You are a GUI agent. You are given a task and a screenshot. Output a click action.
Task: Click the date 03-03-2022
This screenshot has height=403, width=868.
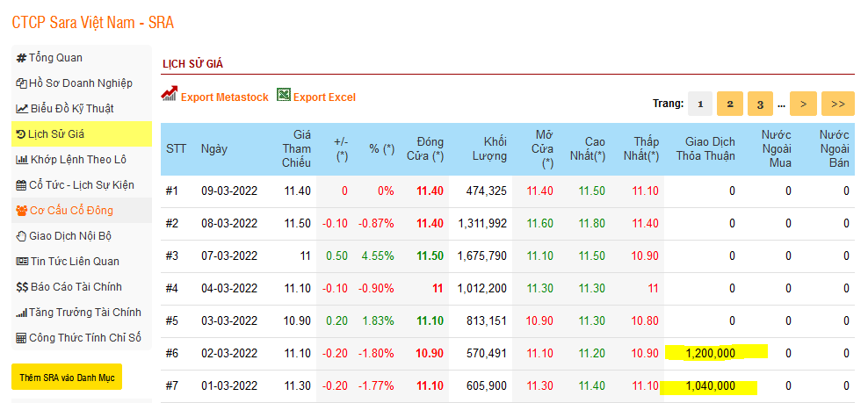(229, 320)
